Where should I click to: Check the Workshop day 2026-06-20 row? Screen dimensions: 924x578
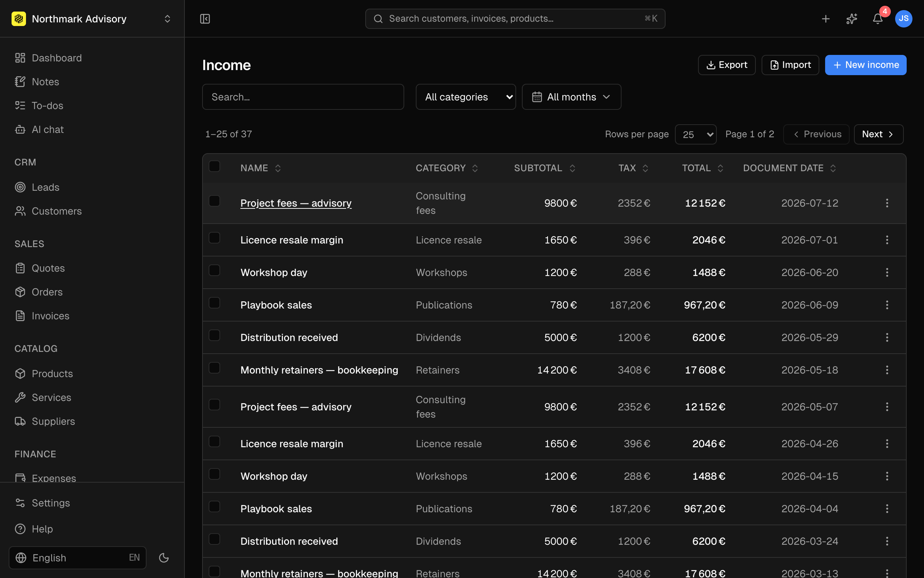[x=214, y=270]
